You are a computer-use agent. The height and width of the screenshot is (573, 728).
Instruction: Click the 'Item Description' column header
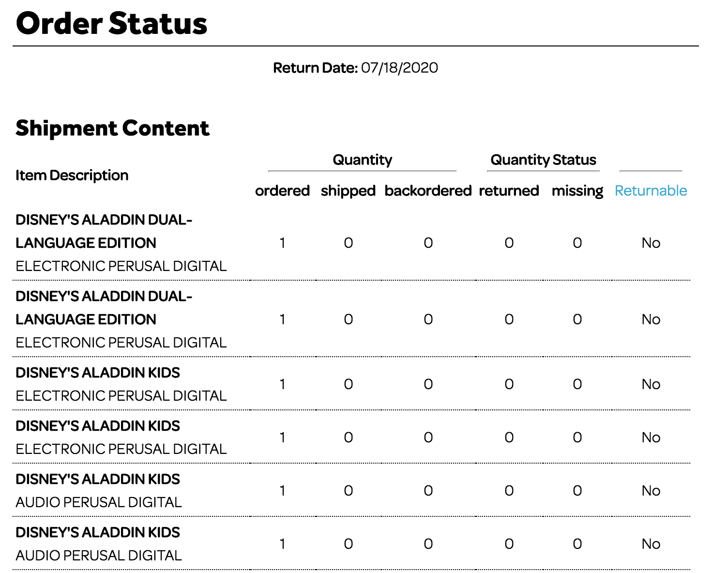(x=72, y=175)
